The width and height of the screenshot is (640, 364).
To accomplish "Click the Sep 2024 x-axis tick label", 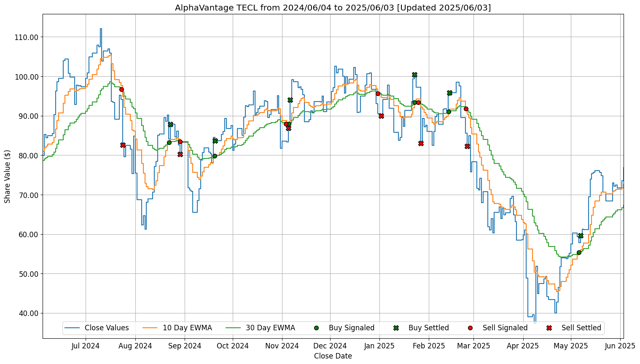I will point(185,346).
